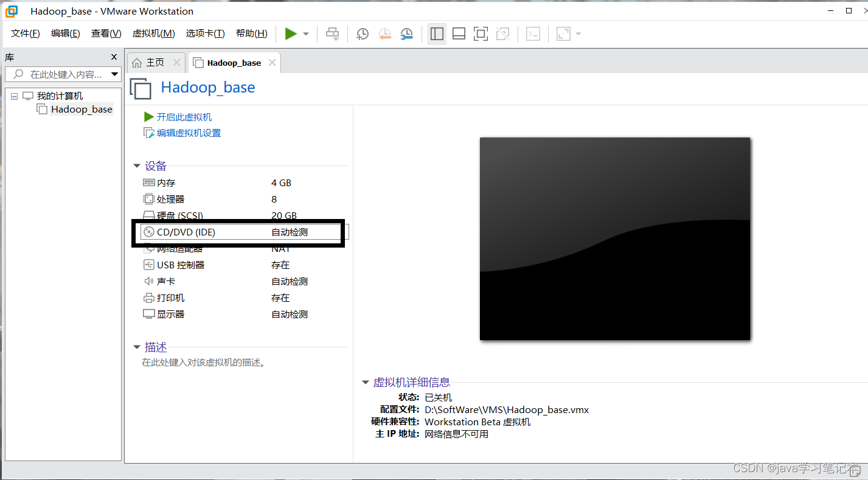Click the speaker icon beside 声卡
Image resolution: width=868 pixels, height=480 pixels.
tap(149, 281)
